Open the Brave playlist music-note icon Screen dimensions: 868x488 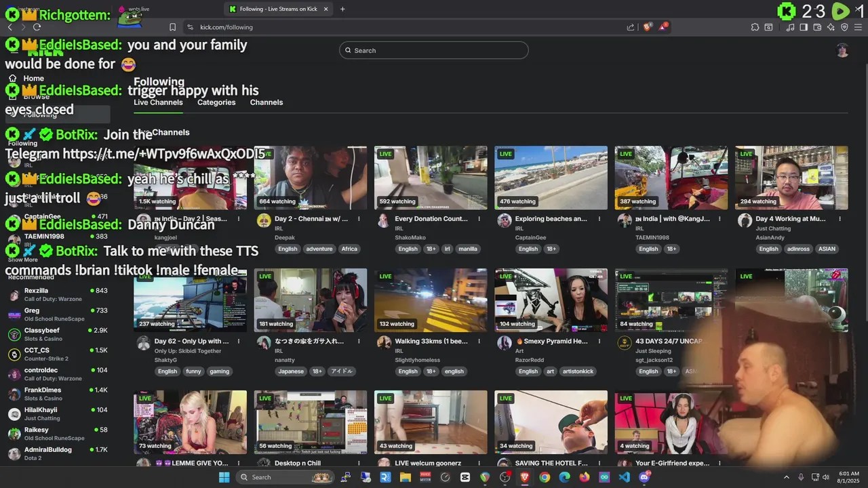790,27
